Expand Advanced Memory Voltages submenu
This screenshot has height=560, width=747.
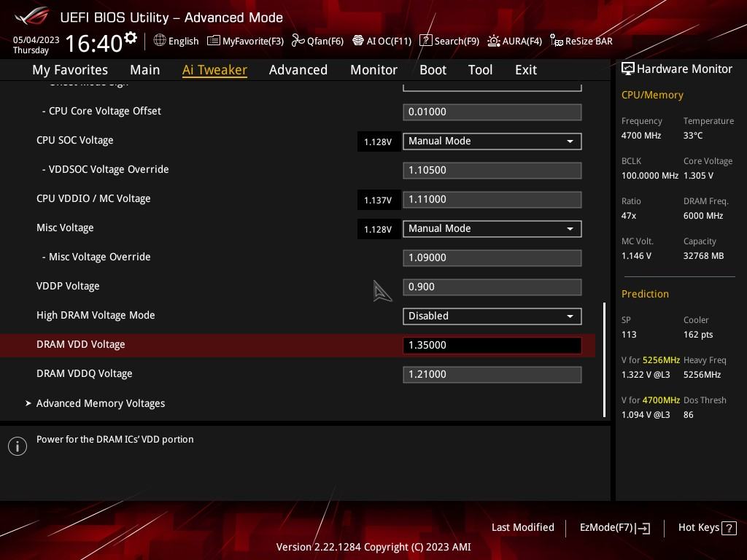(x=101, y=403)
